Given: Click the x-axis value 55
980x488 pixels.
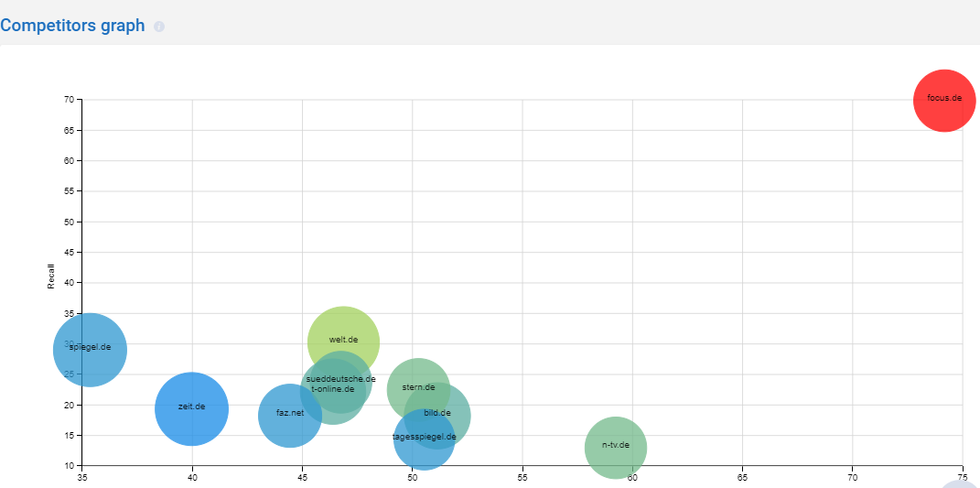Looking at the screenshot, I should (522, 477).
